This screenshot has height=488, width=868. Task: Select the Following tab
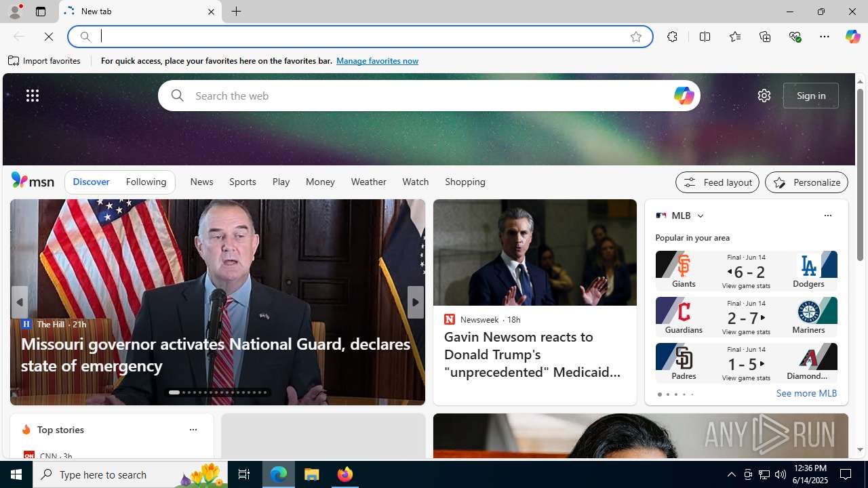[146, 182]
